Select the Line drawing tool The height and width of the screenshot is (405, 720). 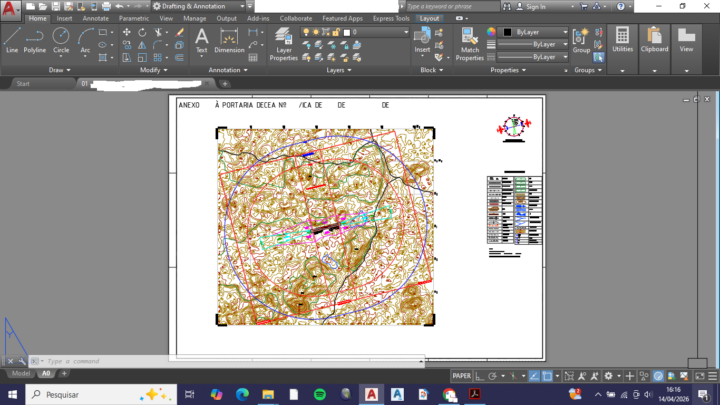coord(12,40)
